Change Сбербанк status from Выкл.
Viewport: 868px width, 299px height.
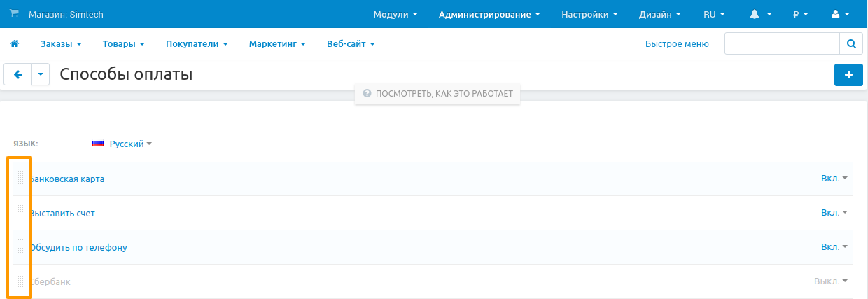(830, 281)
